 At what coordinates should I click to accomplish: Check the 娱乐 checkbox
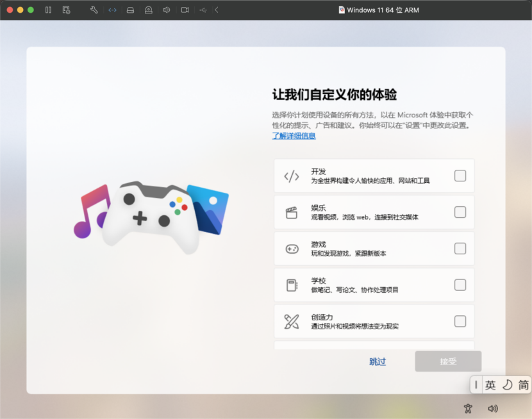[460, 212]
